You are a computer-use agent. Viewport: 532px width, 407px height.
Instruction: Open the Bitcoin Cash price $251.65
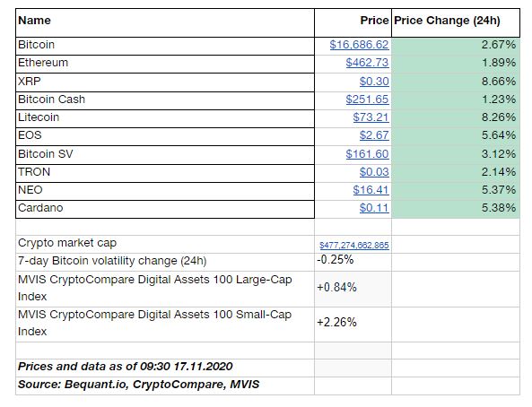[367, 100]
